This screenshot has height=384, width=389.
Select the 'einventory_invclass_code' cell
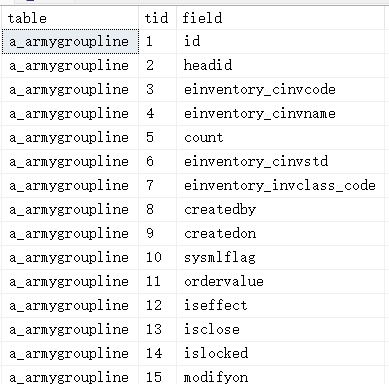(280, 186)
